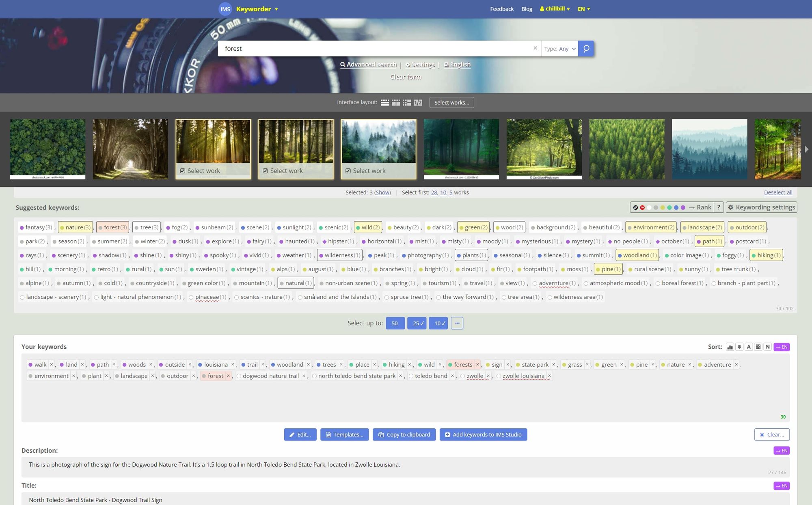
Task: Click the Getty rank filter icon
Action: pyautogui.click(x=635, y=207)
